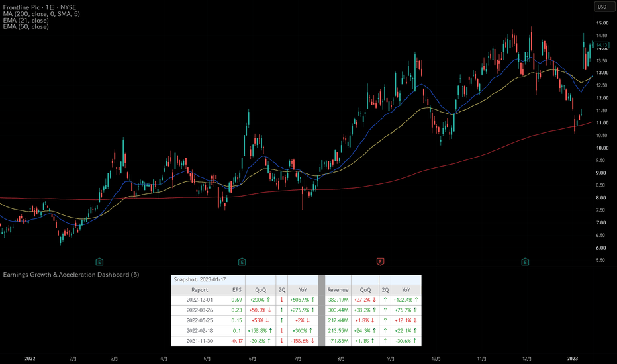Select the EMA (50, close) indicator legend
The image size is (617, 364).
click(x=26, y=26)
